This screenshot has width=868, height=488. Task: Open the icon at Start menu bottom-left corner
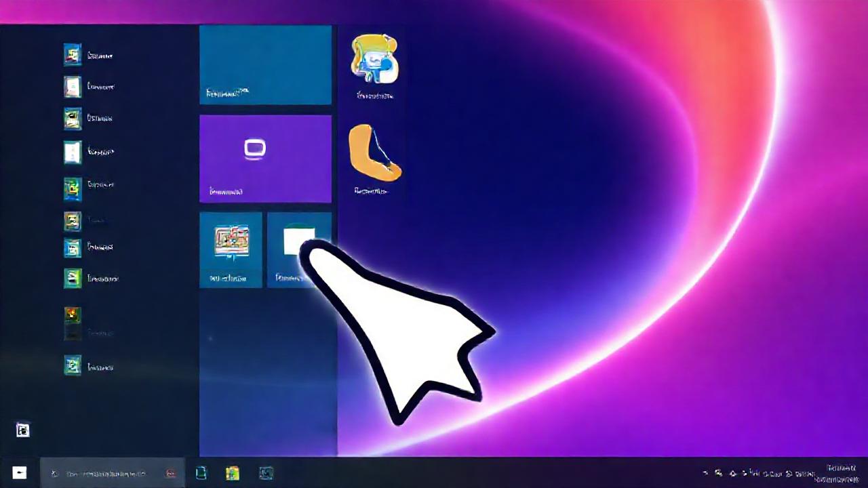[22, 430]
